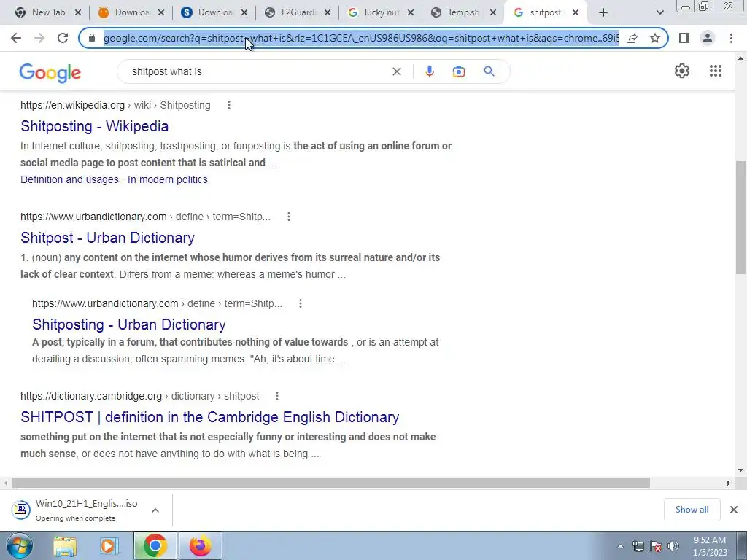
Task: Open the Definition and usages sitelink
Action: (69, 179)
